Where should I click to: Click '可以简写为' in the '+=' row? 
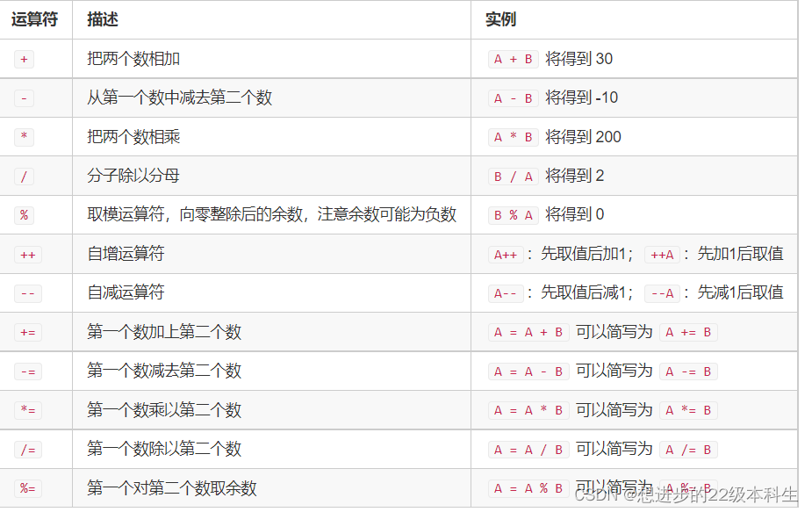coord(614,332)
